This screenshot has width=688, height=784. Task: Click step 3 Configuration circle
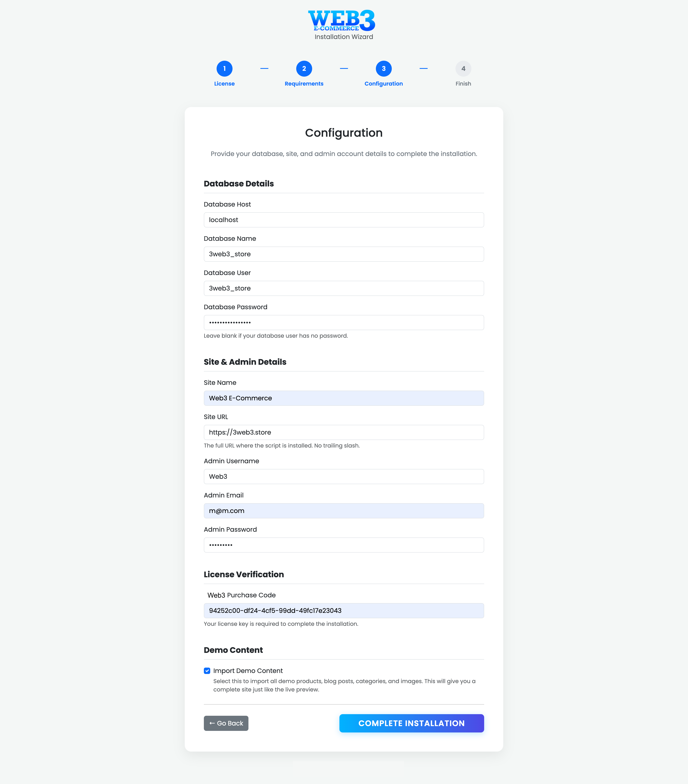(x=383, y=69)
